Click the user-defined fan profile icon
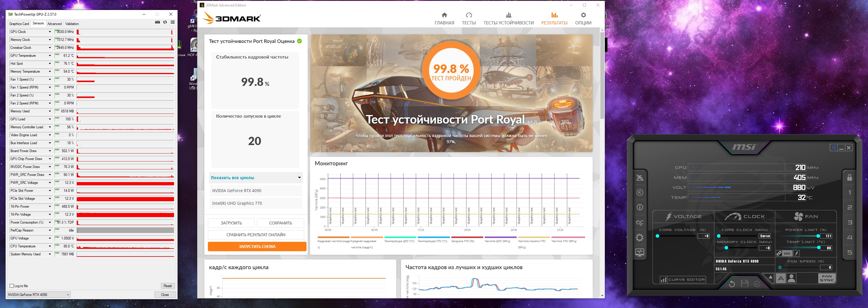This screenshot has height=308, width=868. [791, 278]
